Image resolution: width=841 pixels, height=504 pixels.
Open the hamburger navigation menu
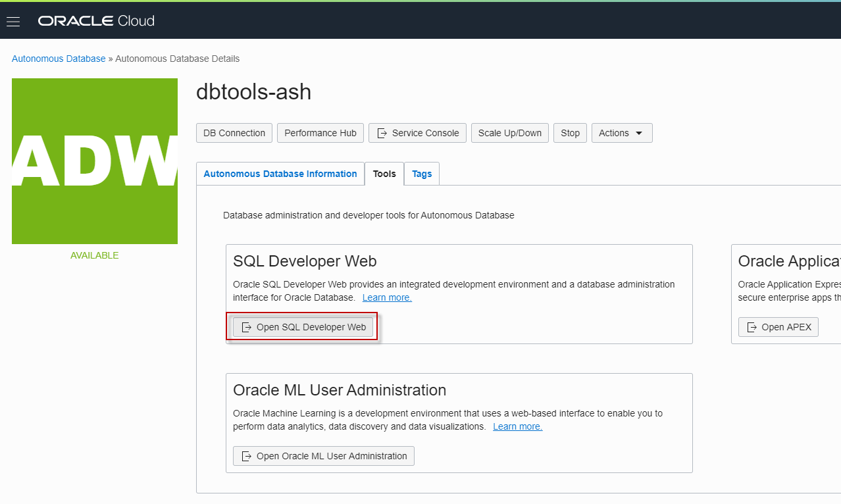click(13, 21)
